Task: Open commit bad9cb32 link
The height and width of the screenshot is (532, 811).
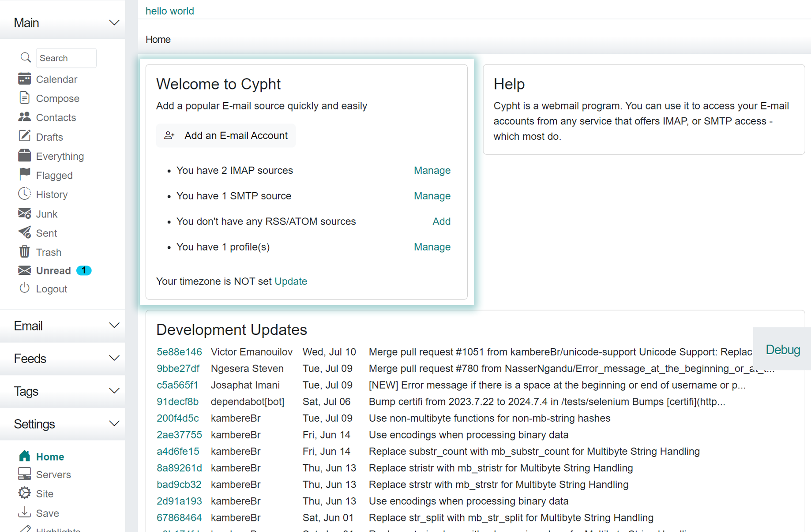Action: pos(179,484)
